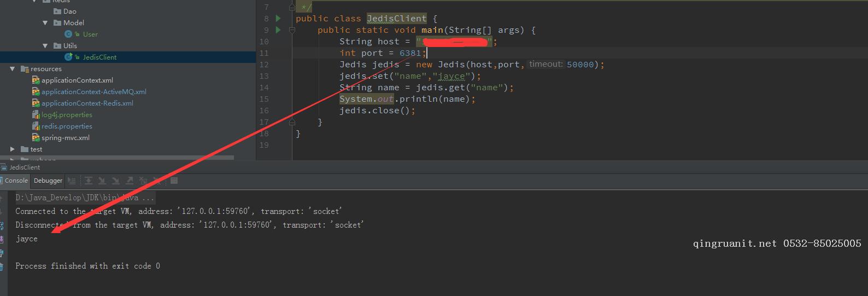
Task: Click 'Process finished with exit code 0' text
Action: (x=87, y=266)
